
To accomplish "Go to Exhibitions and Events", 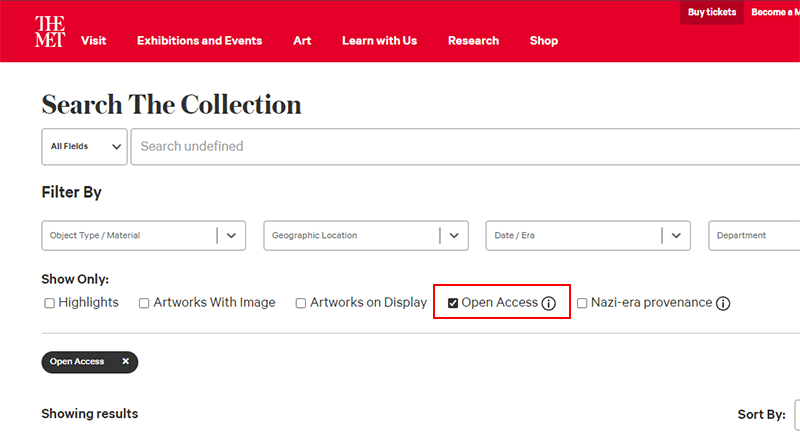I will (199, 41).
